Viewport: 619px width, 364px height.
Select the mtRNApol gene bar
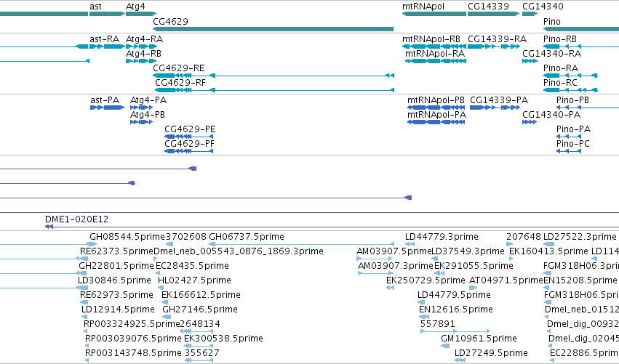(x=434, y=14)
